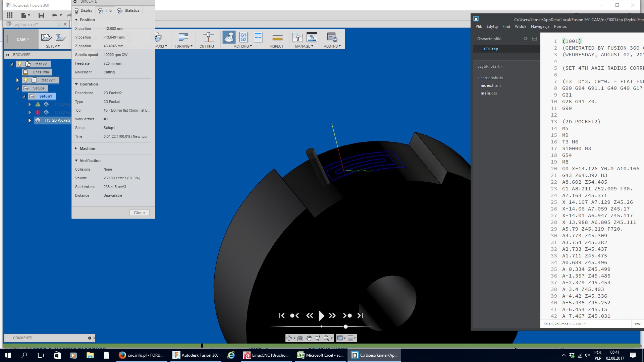Close the Simulate dialog
The image size is (644, 362).
tap(139, 213)
